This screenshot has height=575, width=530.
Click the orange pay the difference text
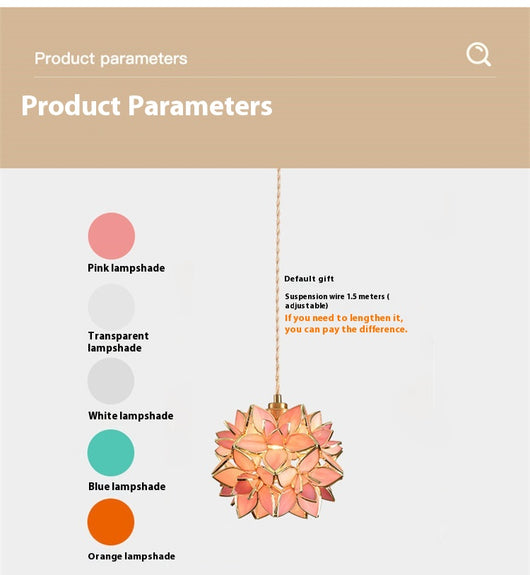click(346, 323)
